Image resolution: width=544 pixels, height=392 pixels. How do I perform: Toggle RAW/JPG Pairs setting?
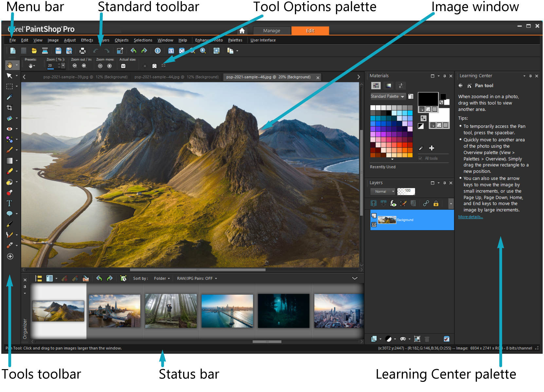pyautogui.click(x=197, y=279)
